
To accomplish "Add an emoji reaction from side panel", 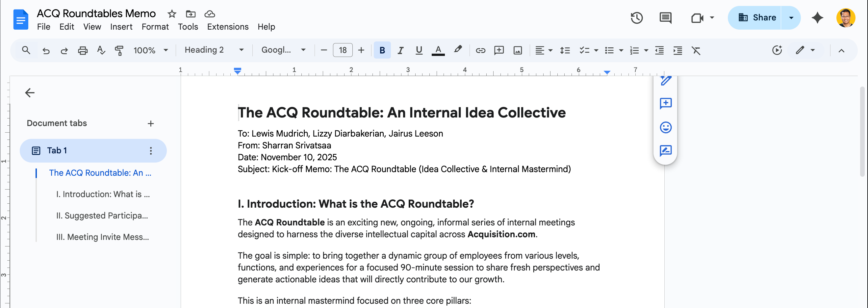I will (x=666, y=127).
